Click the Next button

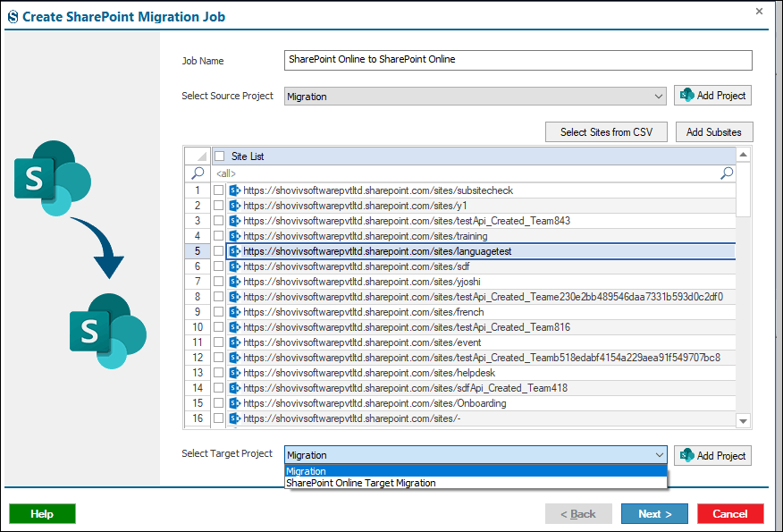[x=654, y=513]
